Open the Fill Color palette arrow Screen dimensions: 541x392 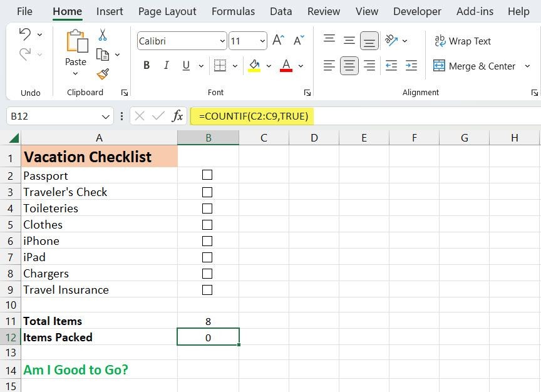[269, 66]
